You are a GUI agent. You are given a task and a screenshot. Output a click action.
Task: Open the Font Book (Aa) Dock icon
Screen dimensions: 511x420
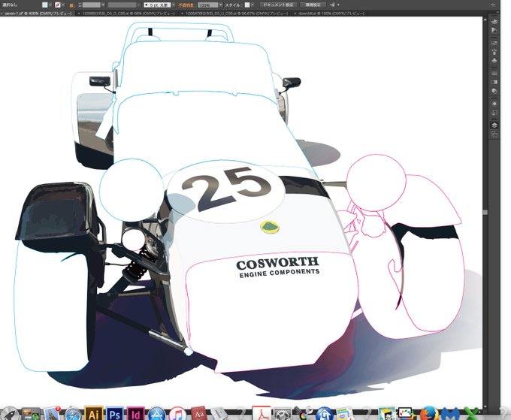[x=199, y=414]
